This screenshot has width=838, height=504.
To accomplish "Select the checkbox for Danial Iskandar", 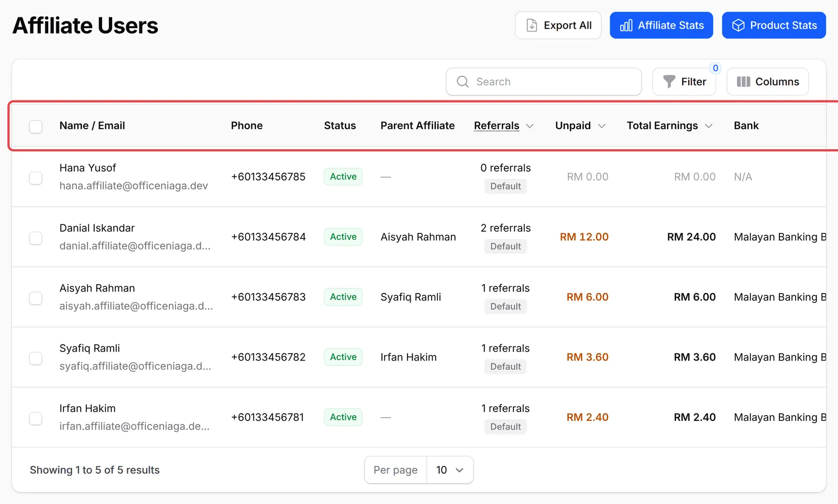I will (36, 238).
